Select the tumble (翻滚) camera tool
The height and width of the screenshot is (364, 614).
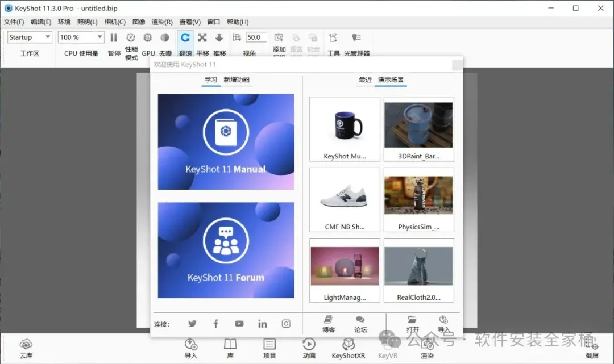(185, 37)
